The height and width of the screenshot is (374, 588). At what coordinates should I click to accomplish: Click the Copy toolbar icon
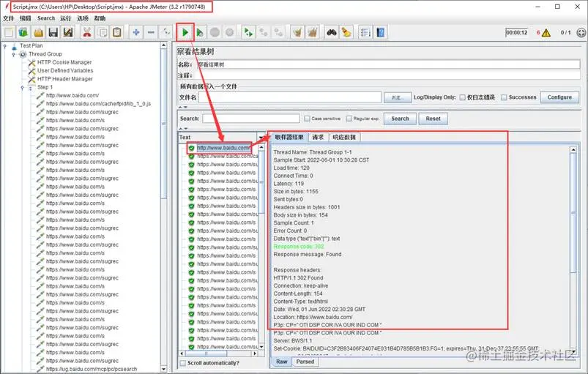[x=102, y=33]
